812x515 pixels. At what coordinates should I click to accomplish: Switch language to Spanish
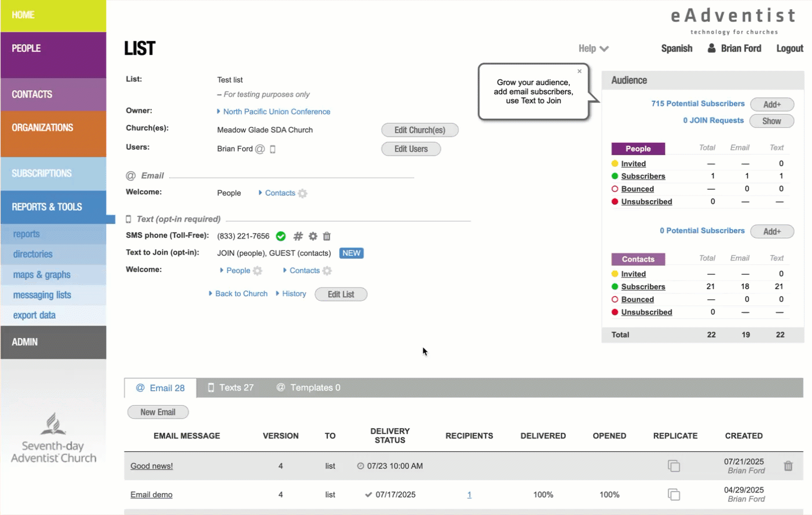pyautogui.click(x=676, y=49)
